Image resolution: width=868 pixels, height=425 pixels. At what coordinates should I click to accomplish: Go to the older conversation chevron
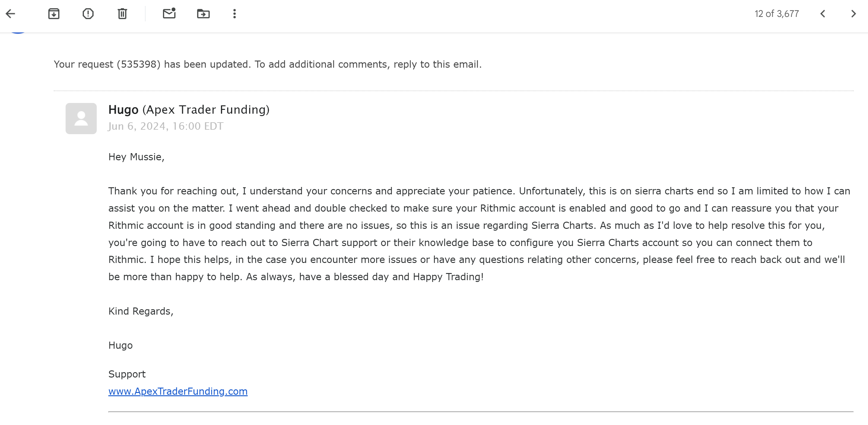(x=853, y=14)
